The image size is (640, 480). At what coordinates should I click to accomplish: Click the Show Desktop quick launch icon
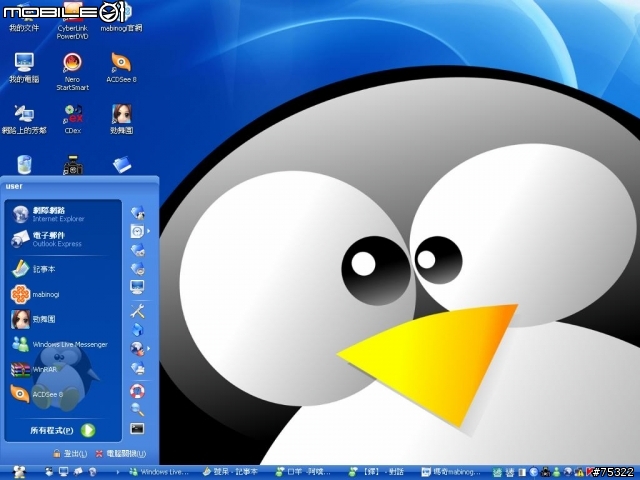(x=63, y=472)
